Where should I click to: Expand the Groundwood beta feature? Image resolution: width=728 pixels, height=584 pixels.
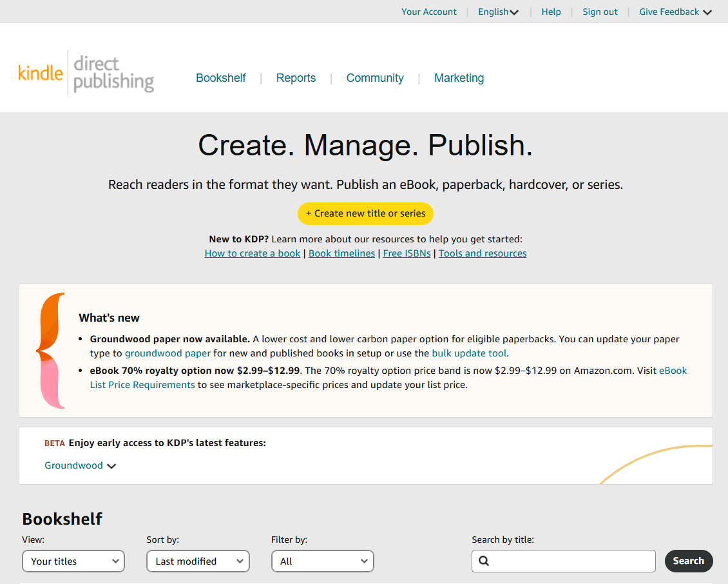pos(80,465)
